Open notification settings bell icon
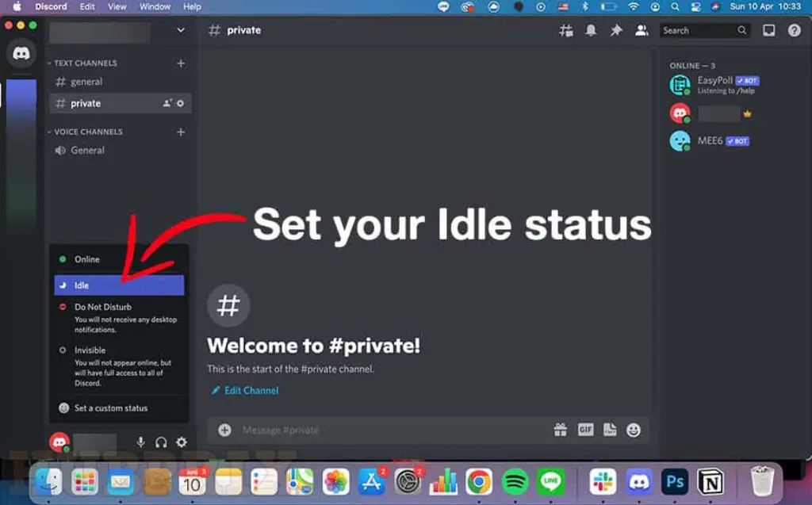812x505 pixels. 591,31
